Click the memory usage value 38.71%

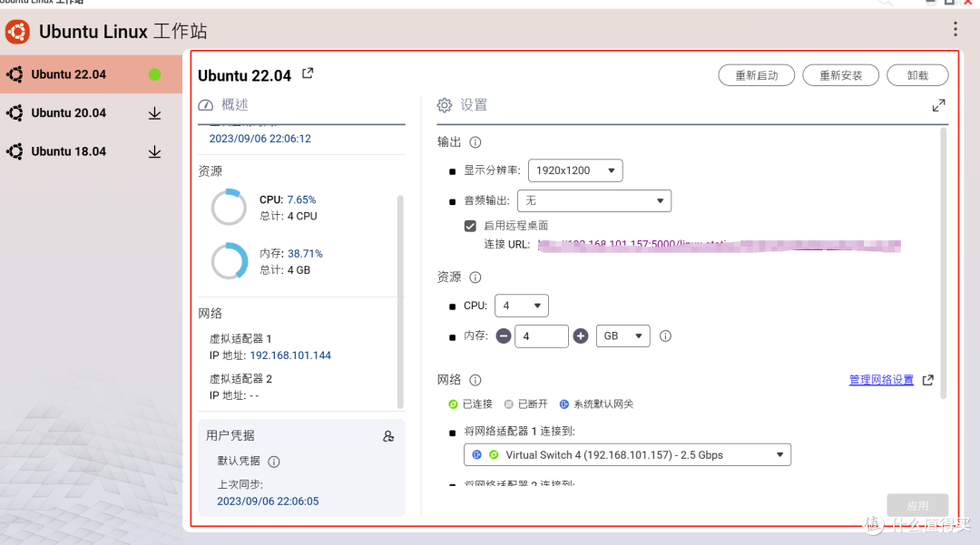coord(305,254)
